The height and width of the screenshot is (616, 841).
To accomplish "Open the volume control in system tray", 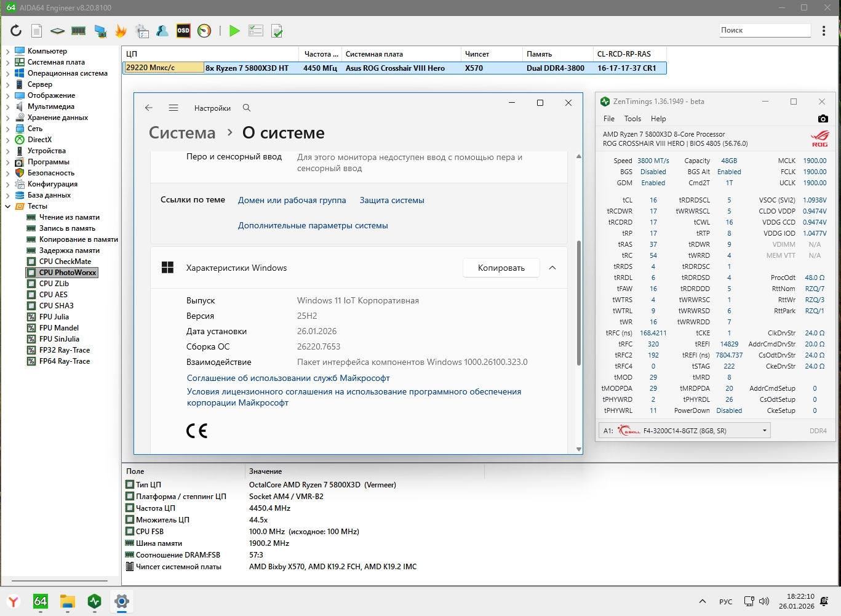I will [764, 601].
